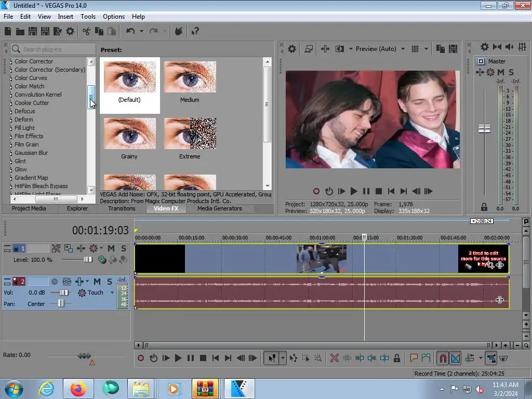The width and height of the screenshot is (532, 399).
Task: Open Master bus audio properties gear
Action: pyautogui.click(x=485, y=47)
